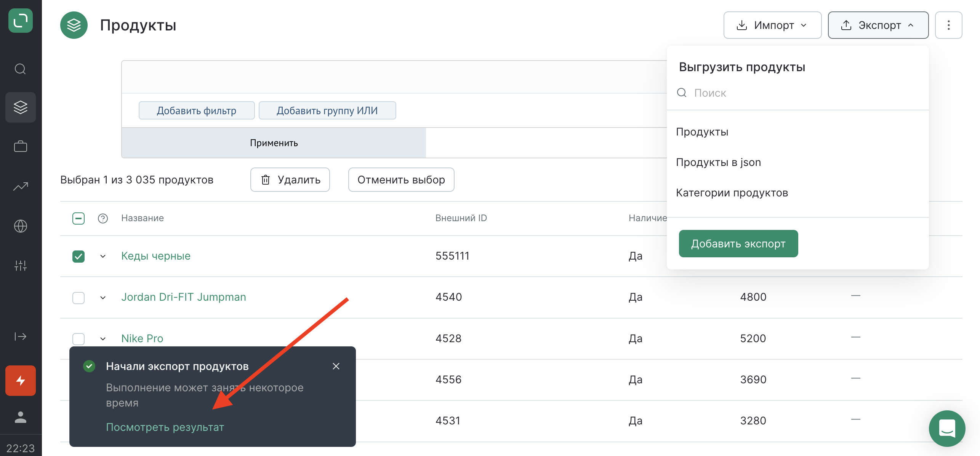Click the magnifier icon in export search
This screenshot has width=980, height=456.
point(682,93)
